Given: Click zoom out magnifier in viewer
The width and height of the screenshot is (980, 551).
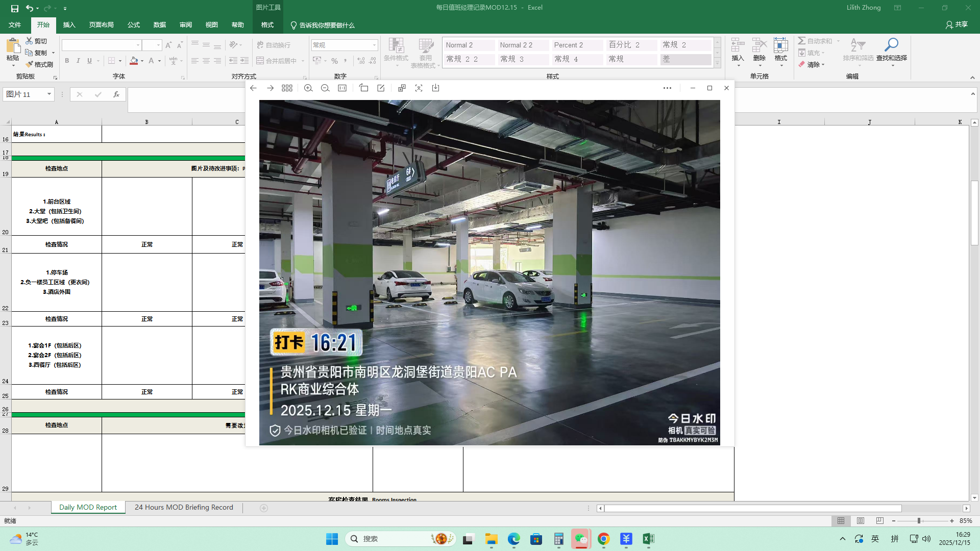Looking at the screenshot, I should coord(325,88).
